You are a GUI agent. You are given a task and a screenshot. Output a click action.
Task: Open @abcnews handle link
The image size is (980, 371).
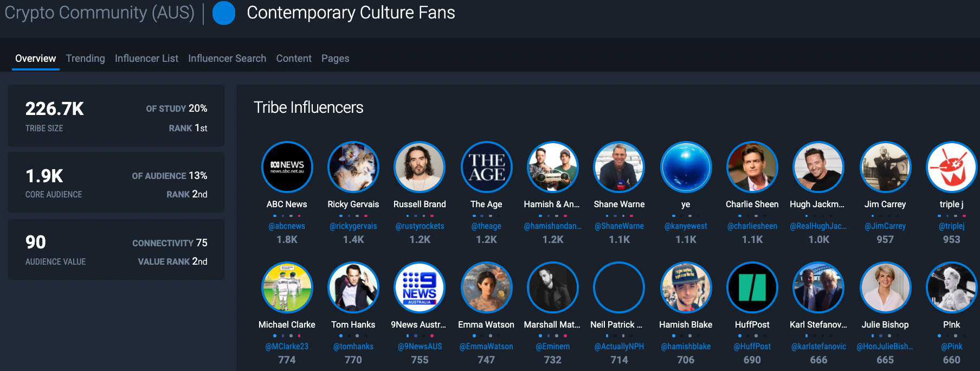tap(287, 226)
